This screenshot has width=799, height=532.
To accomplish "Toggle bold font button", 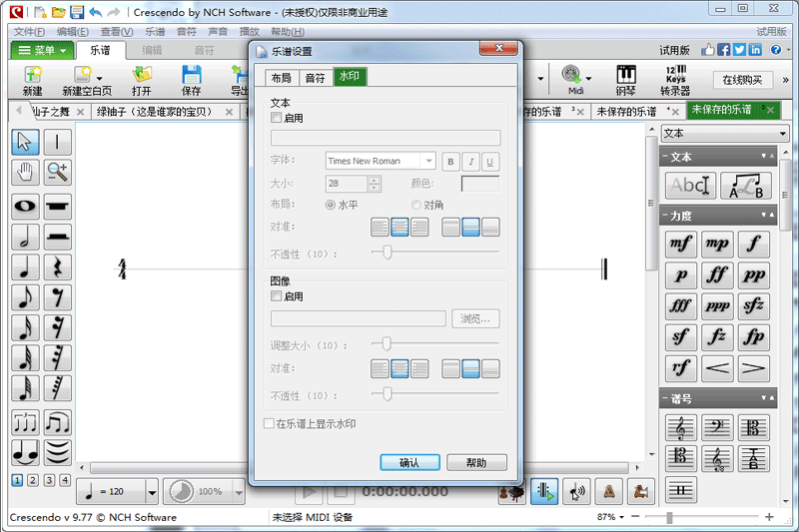I will (x=450, y=162).
